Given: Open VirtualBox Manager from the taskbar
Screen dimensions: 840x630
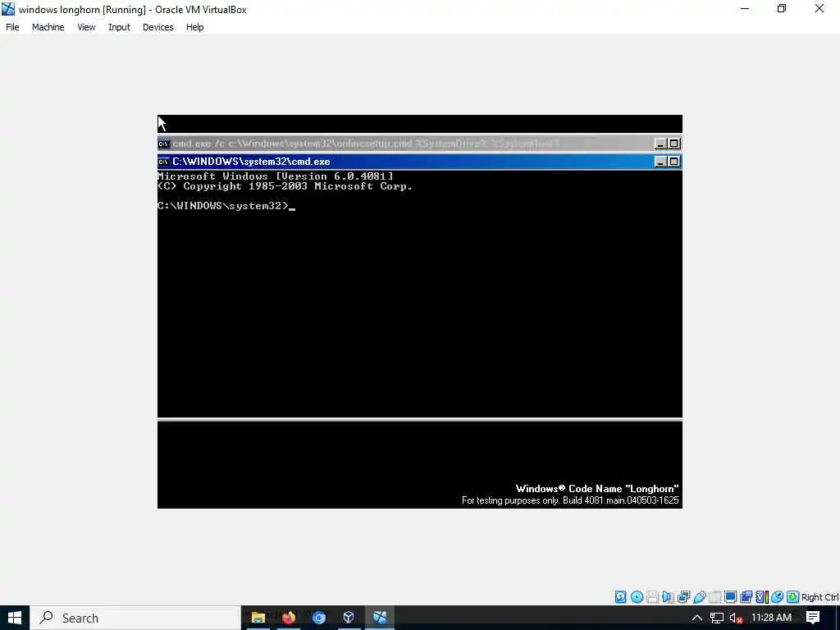Looking at the screenshot, I should [x=349, y=618].
